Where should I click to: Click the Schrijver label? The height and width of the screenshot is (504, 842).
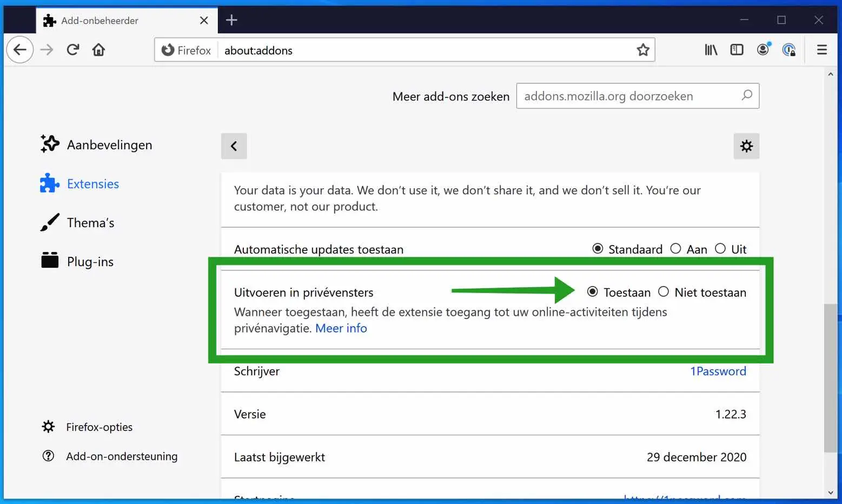click(257, 372)
